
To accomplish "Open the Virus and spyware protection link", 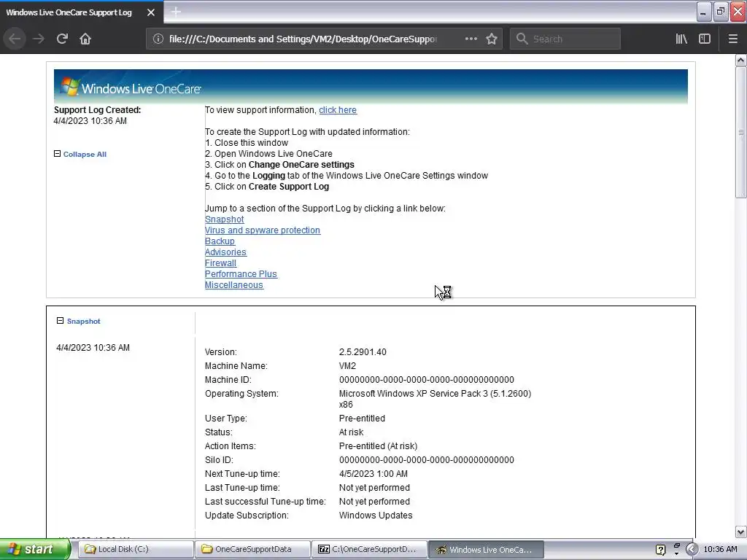I will point(263,230).
